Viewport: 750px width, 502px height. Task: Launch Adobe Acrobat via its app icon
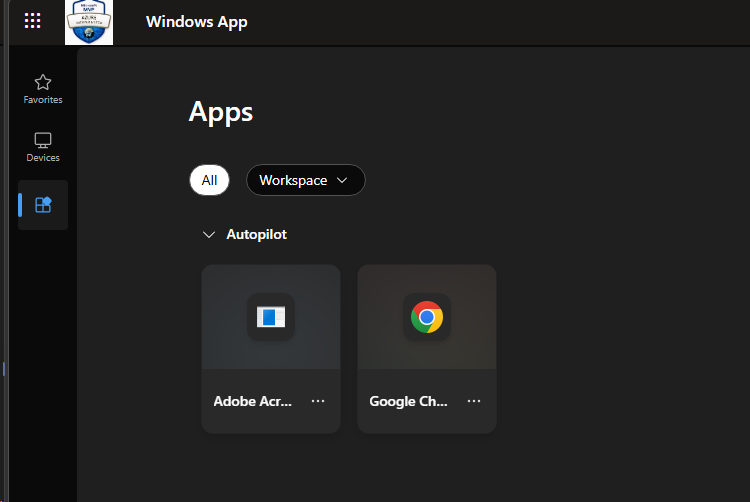point(271,317)
